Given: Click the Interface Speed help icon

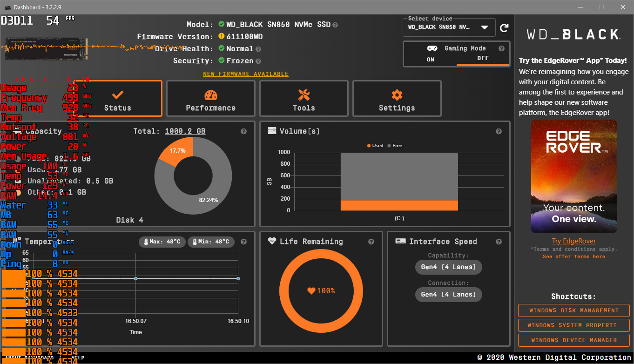Looking at the screenshot, I should 499,242.
